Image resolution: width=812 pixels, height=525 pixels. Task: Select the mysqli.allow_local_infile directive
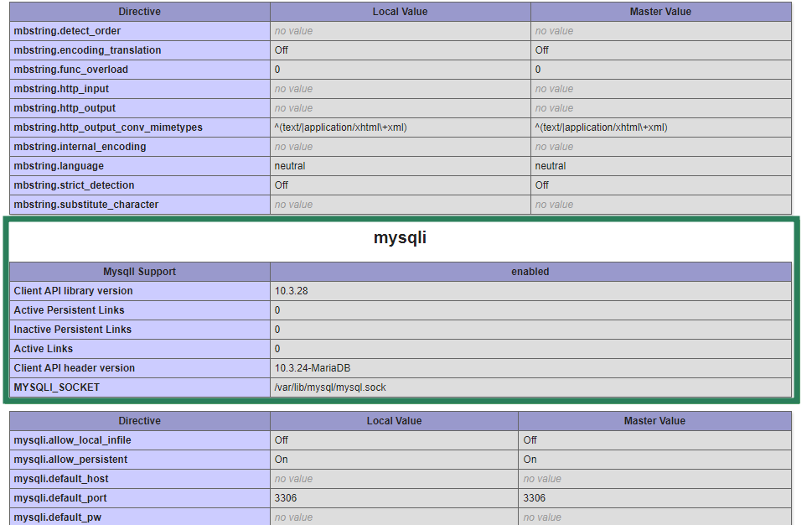point(72,440)
